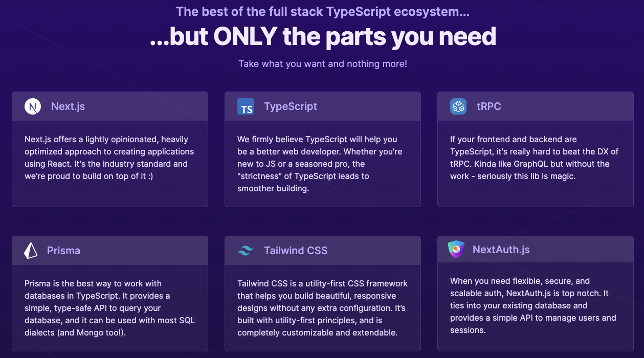The image size is (644, 358).
Task: Click the Next.js logo icon
Action: click(x=32, y=106)
